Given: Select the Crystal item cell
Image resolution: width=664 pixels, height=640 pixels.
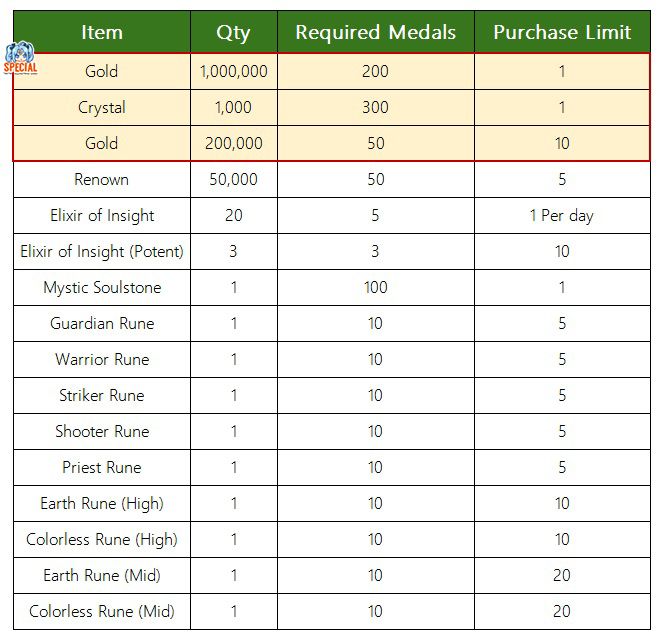Looking at the screenshot, I should (102, 107).
